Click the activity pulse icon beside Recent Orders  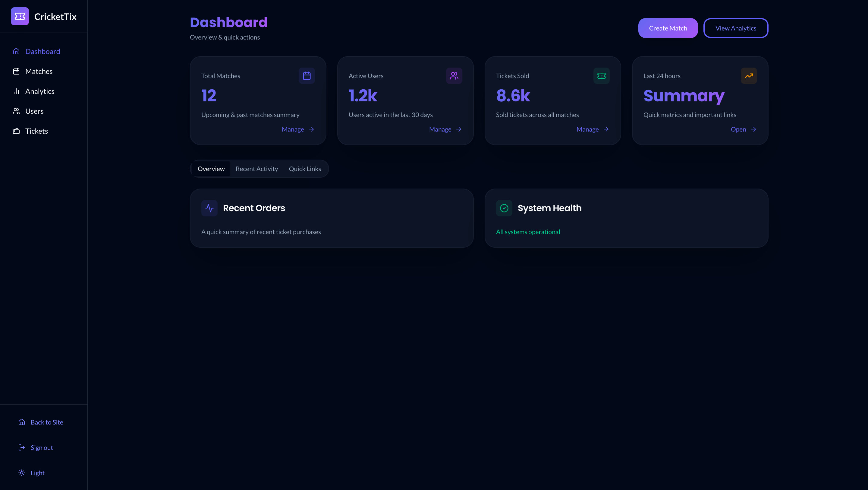(209, 208)
